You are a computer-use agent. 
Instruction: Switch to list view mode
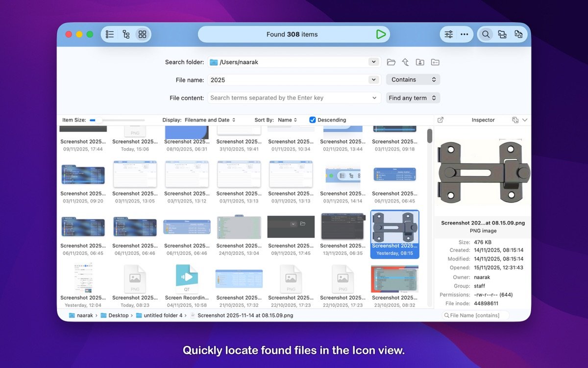point(110,34)
